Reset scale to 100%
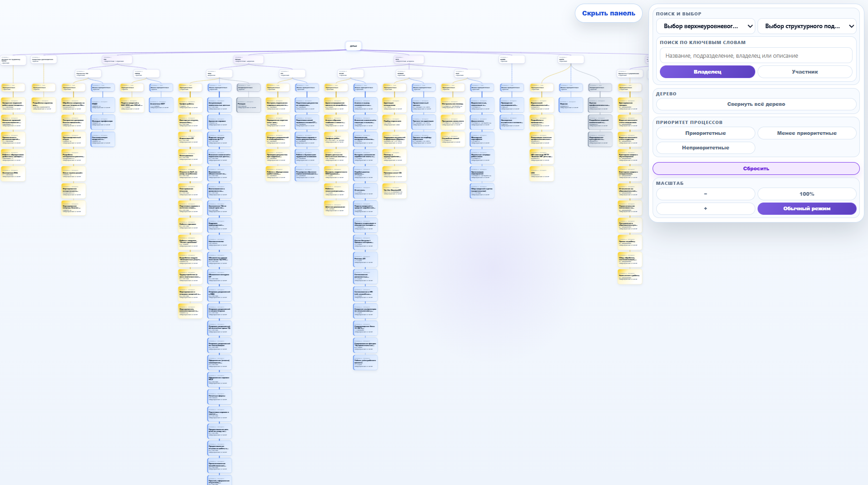868x485 pixels. [807, 194]
